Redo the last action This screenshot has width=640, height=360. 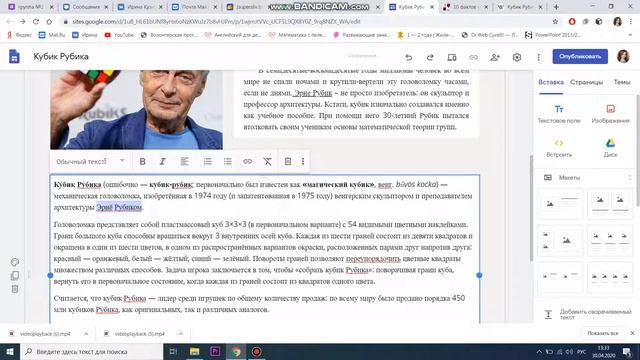click(x=430, y=57)
